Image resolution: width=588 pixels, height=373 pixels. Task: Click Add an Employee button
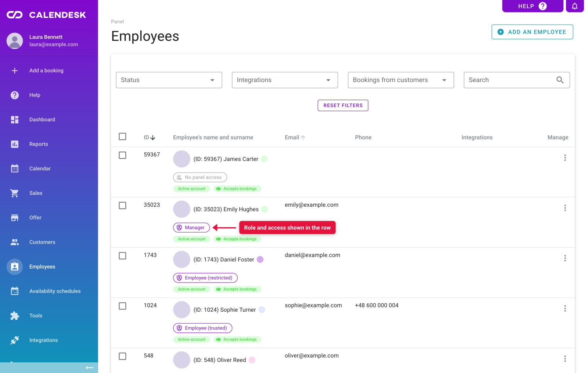(532, 32)
